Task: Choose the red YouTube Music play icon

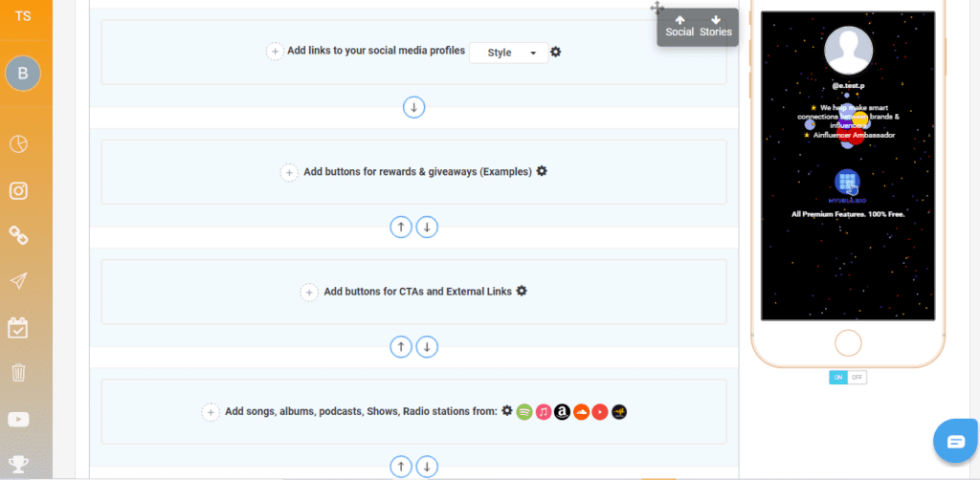Action: pyautogui.click(x=600, y=412)
